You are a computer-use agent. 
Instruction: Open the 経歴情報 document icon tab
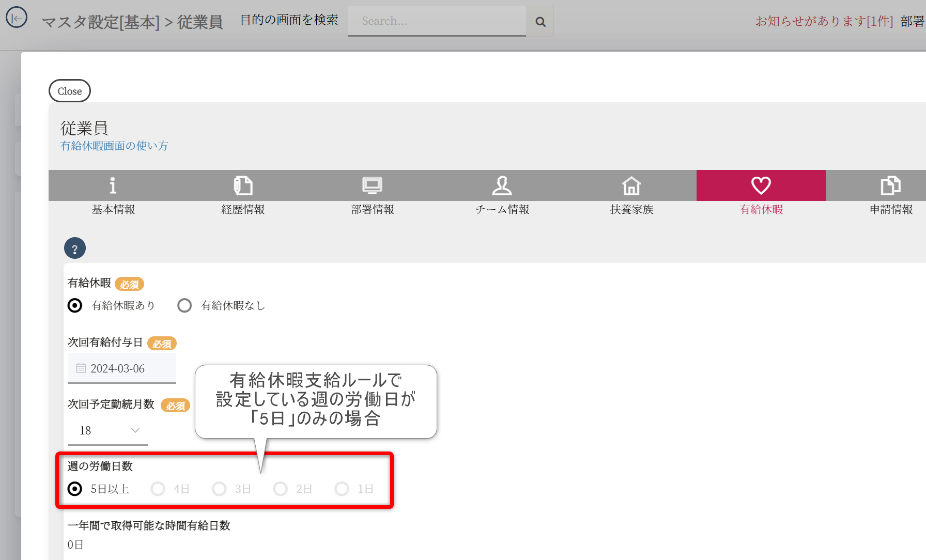point(243,185)
